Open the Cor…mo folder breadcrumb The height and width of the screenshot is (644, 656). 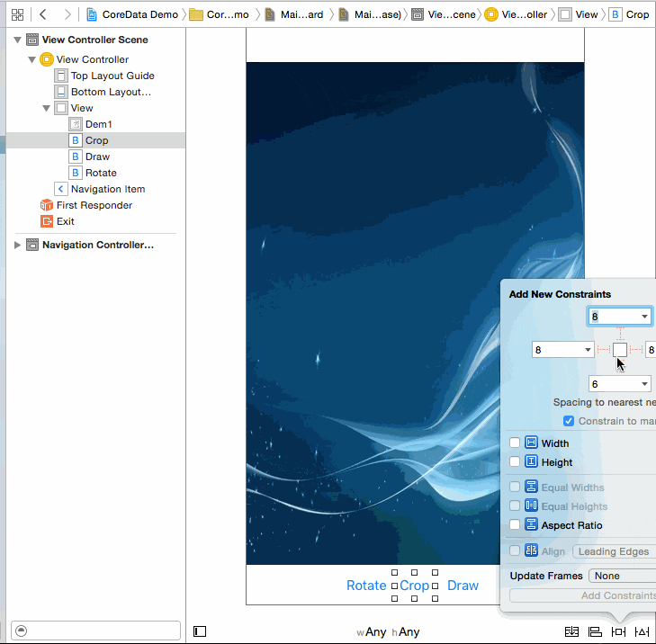(x=219, y=14)
